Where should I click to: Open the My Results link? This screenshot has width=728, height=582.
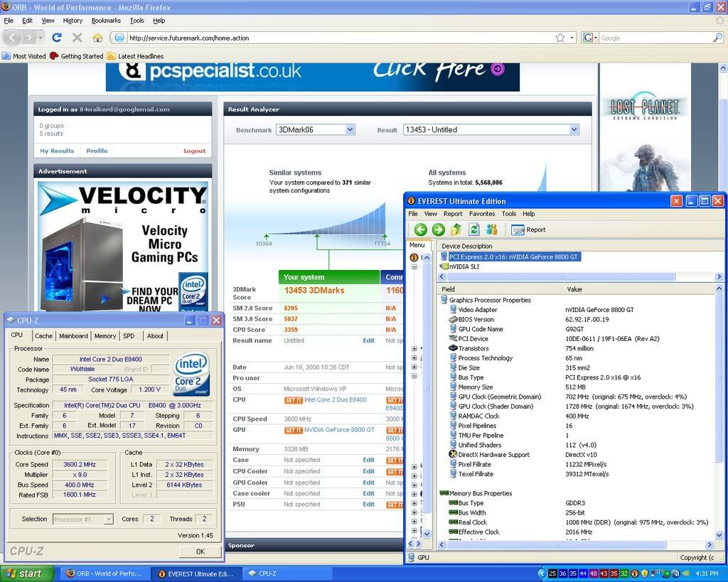pyautogui.click(x=57, y=151)
